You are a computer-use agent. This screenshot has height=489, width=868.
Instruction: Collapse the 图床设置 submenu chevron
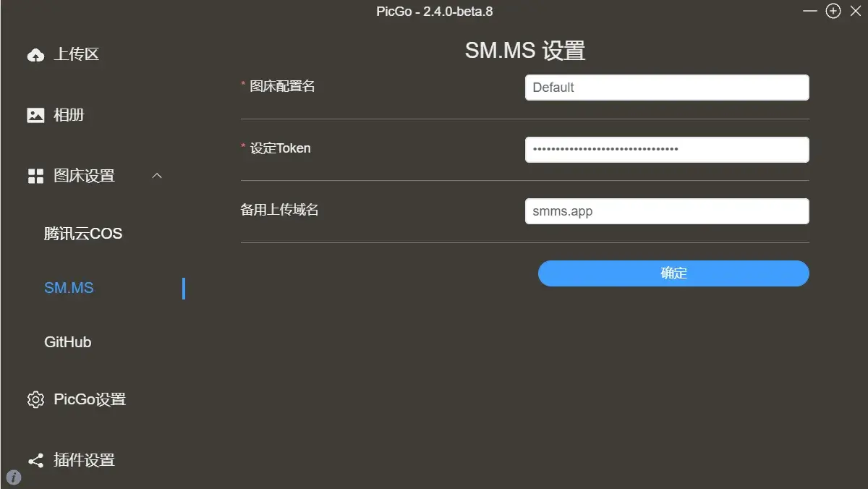(157, 176)
